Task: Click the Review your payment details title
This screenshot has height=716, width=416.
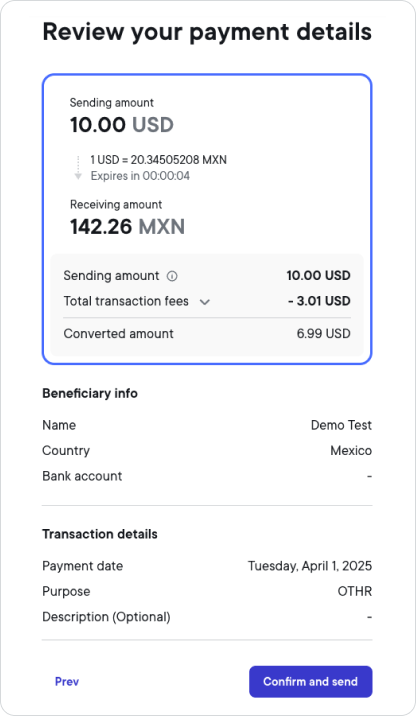Action: click(x=207, y=32)
